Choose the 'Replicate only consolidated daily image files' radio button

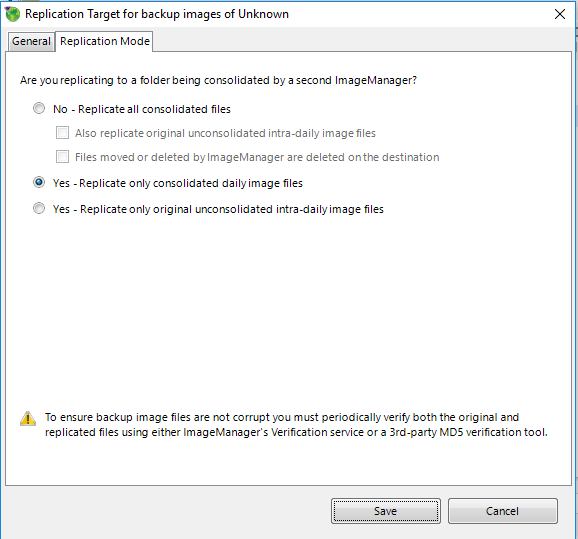39,182
